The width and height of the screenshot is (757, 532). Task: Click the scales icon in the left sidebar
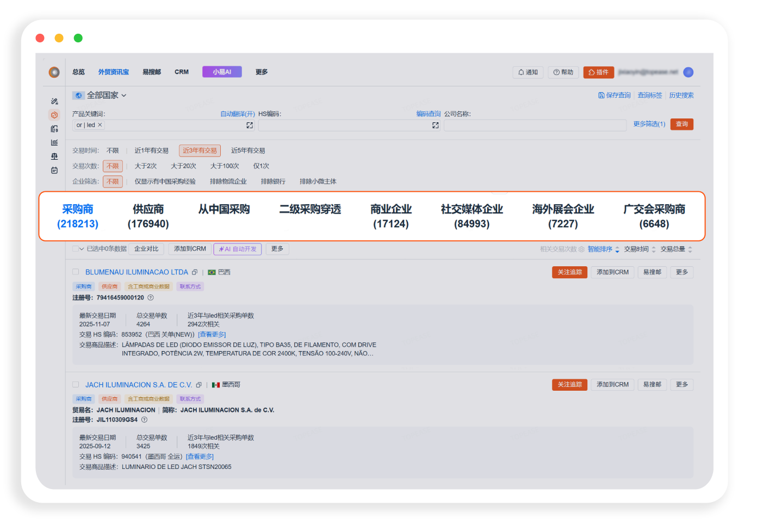click(54, 157)
